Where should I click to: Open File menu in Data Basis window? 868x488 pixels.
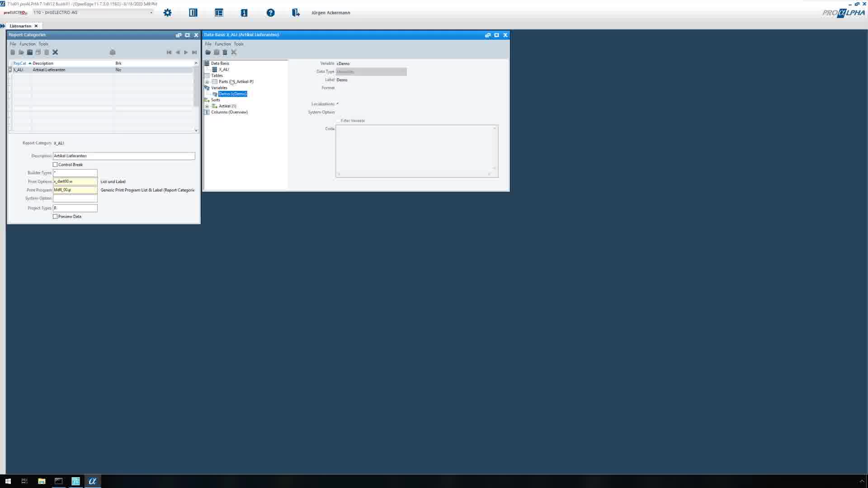tap(208, 44)
